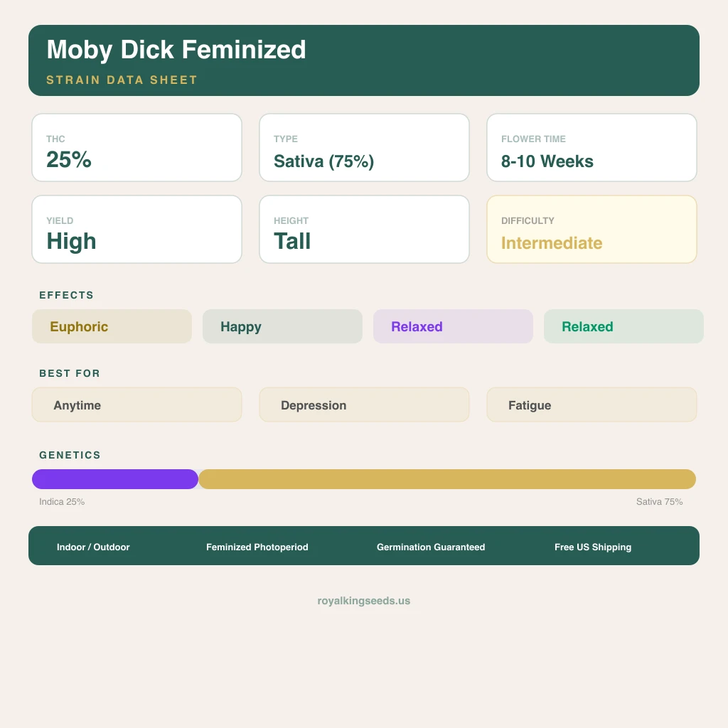Select the green Relaxed effect tag
This screenshot has width=728, height=728.
623,327
